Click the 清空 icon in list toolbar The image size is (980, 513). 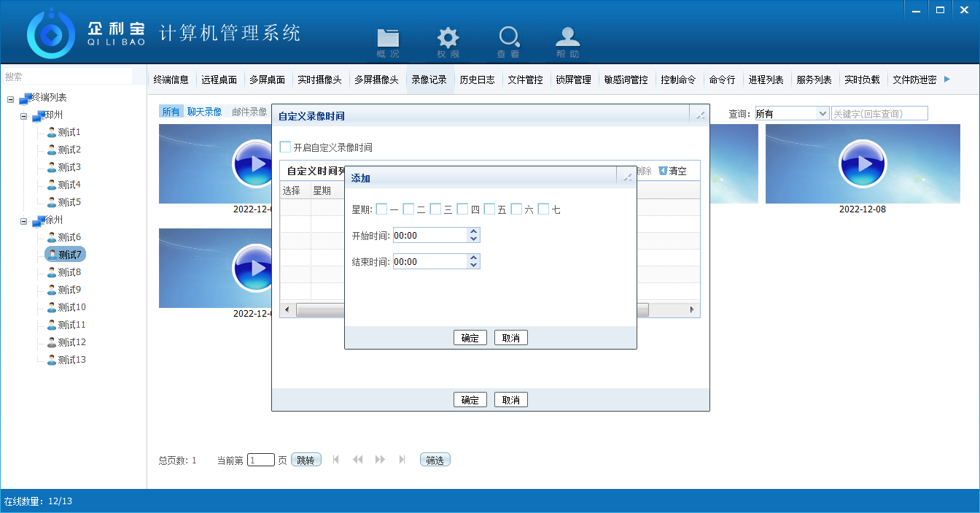pos(663,171)
